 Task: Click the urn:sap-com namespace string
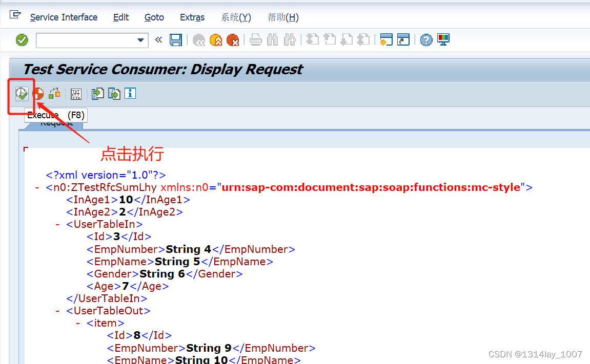[371, 187]
